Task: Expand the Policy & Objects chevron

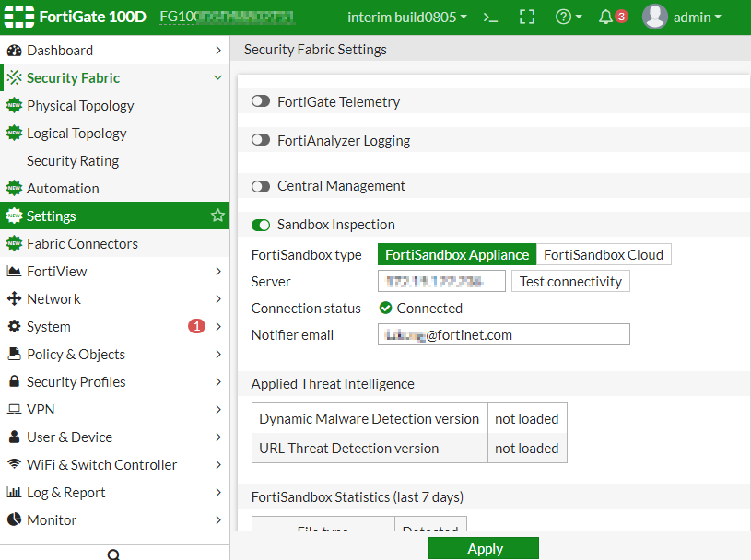Action: [218, 355]
